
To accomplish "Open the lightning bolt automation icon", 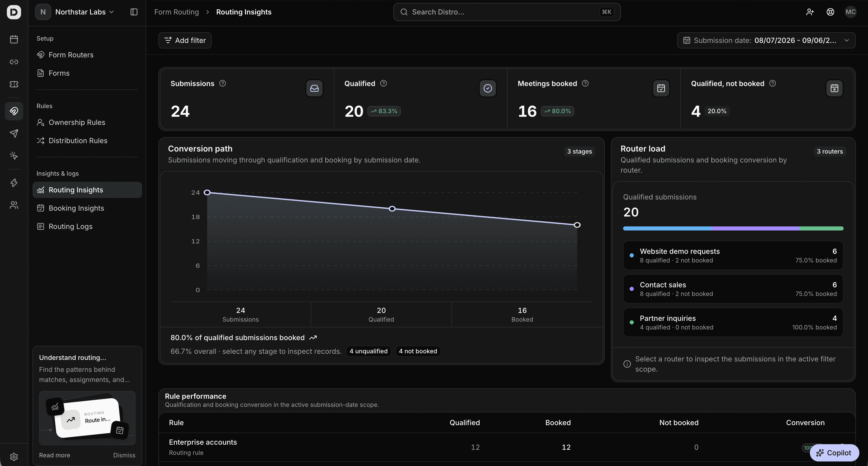I will (x=14, y=183).
